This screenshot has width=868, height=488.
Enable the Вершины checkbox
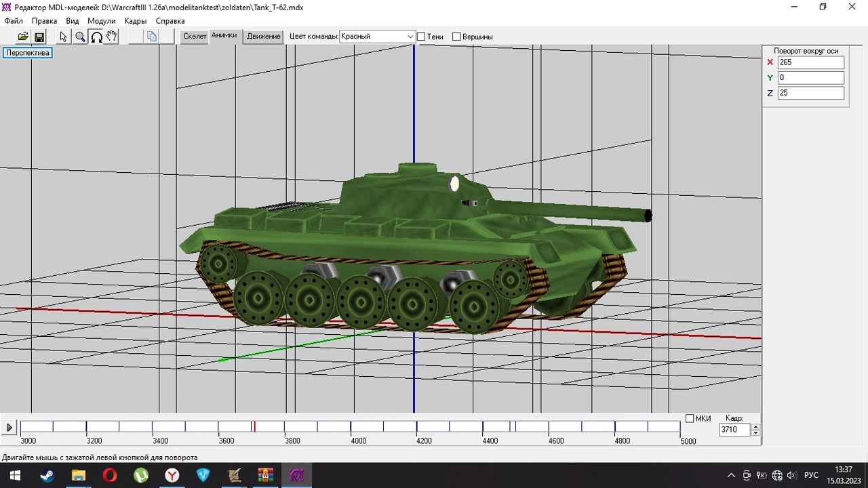tap(456, 37)
